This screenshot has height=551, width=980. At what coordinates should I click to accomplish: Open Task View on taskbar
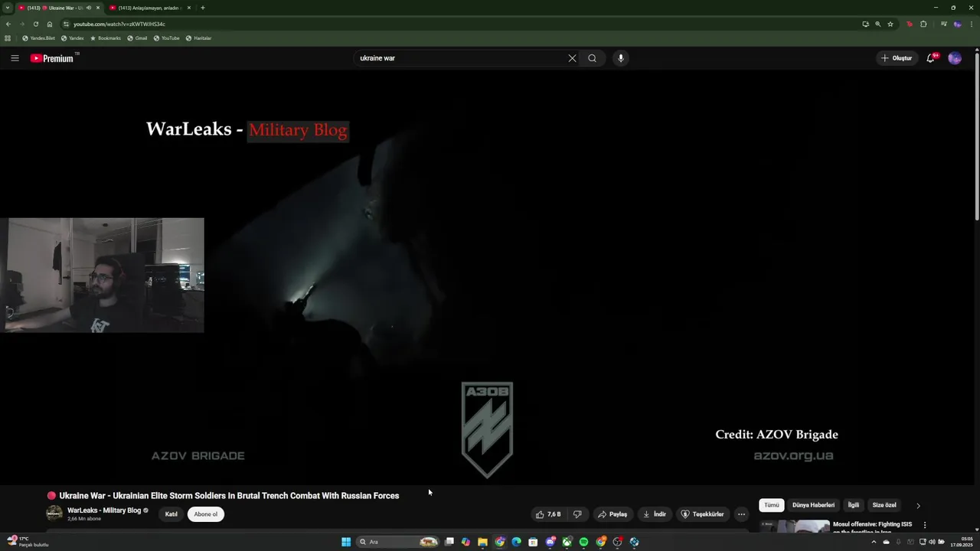(449, 542)
